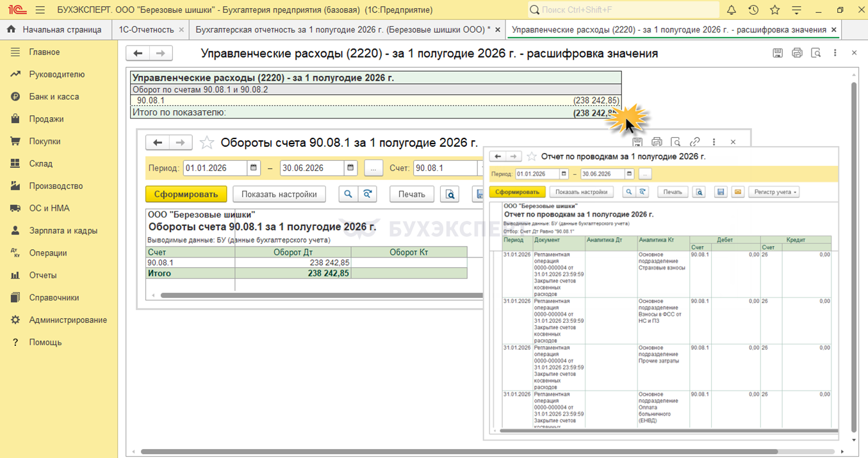Screen dimensions: 868x458
Task: Print the Управленческие расходы breakdown
Action: pyautogui.click(x=797, y=53)
